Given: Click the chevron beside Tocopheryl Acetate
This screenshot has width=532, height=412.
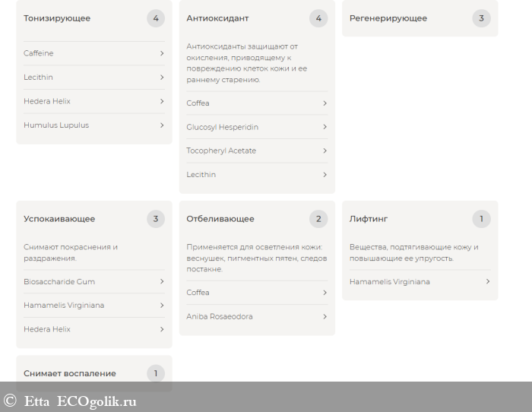Looking at the screenshot, I should pos(325,151).
